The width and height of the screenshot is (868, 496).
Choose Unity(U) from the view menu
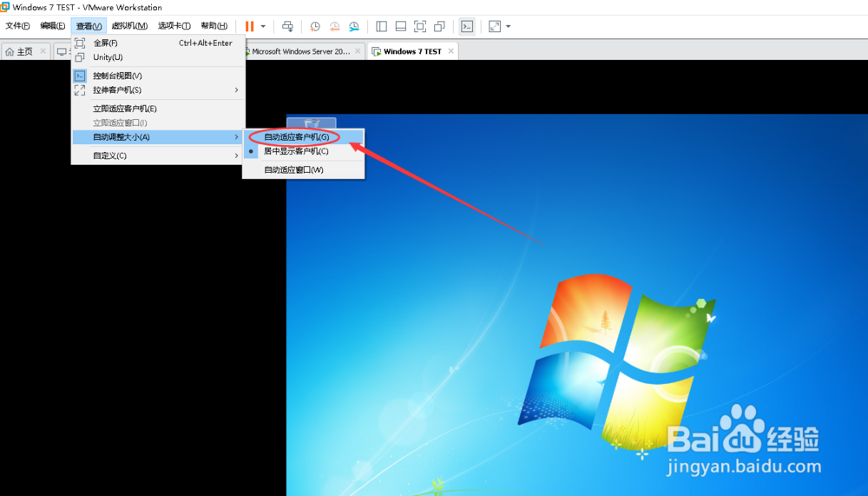click(x=158, y=57)
